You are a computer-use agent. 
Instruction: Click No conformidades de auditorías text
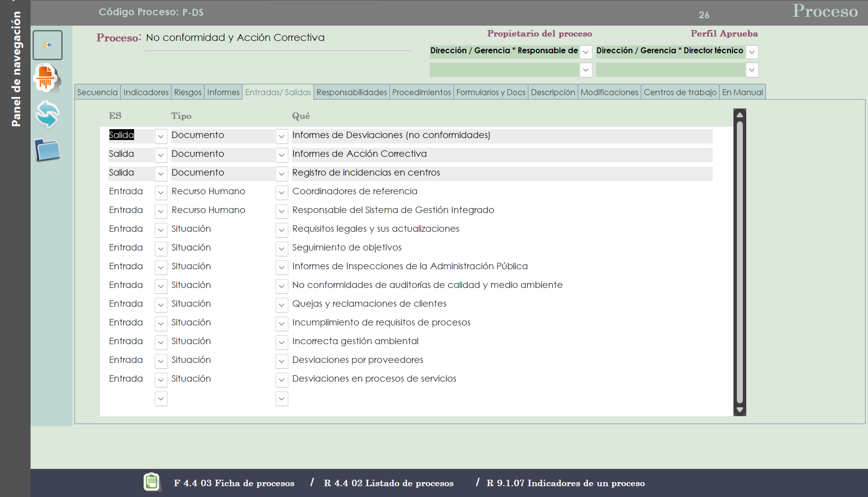(427, 285)
